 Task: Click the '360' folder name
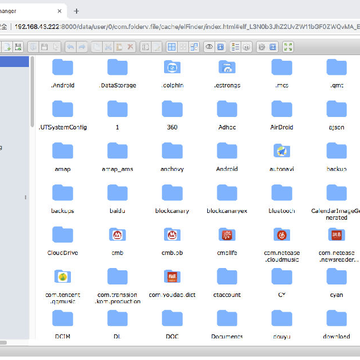[x=172, y=127]
